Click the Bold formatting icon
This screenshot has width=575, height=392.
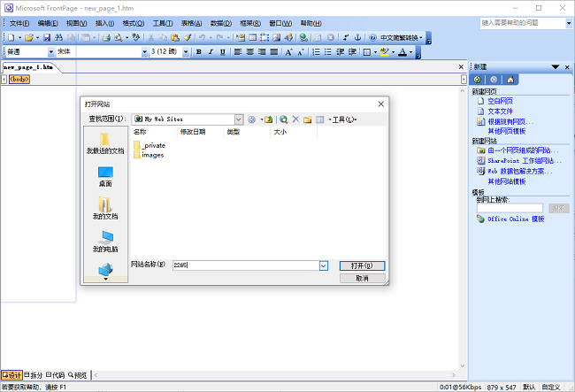coord(198,52)
